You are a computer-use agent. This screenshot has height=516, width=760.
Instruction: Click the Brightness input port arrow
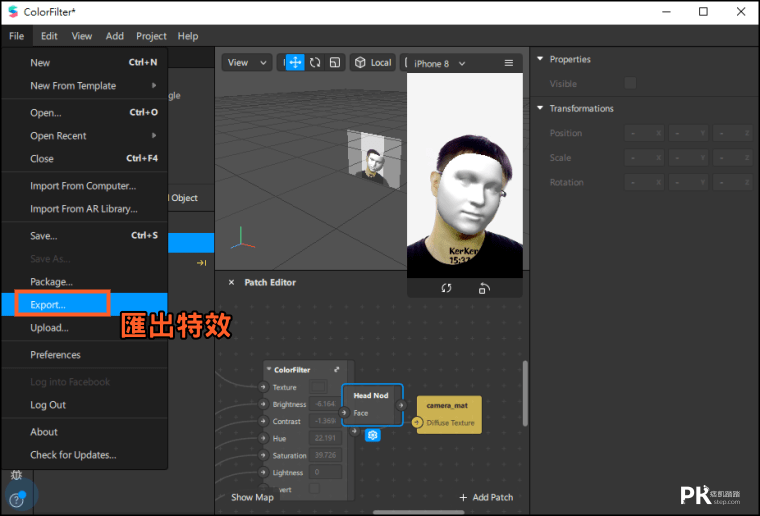263,404
